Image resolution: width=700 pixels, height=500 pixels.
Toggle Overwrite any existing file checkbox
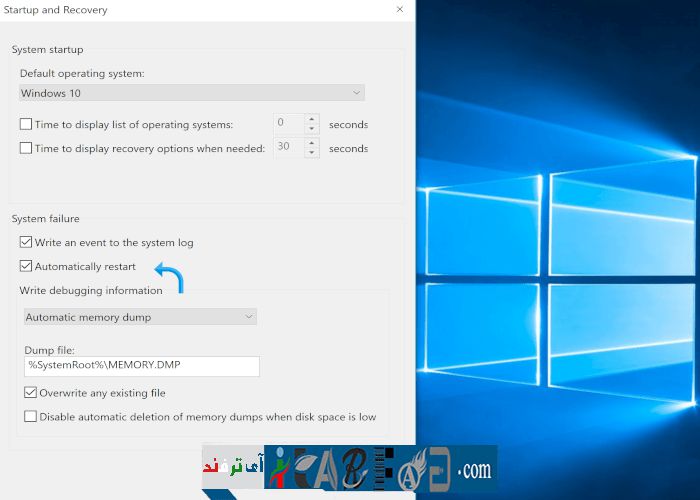point(30,393)
